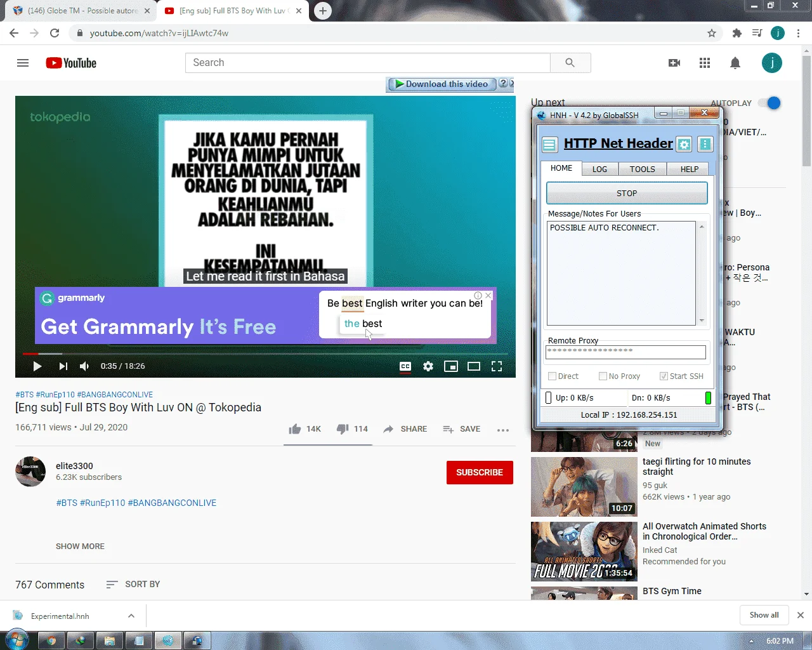Click the STOP button in HNH
812x650 pixels.
[x=627, y=193]
